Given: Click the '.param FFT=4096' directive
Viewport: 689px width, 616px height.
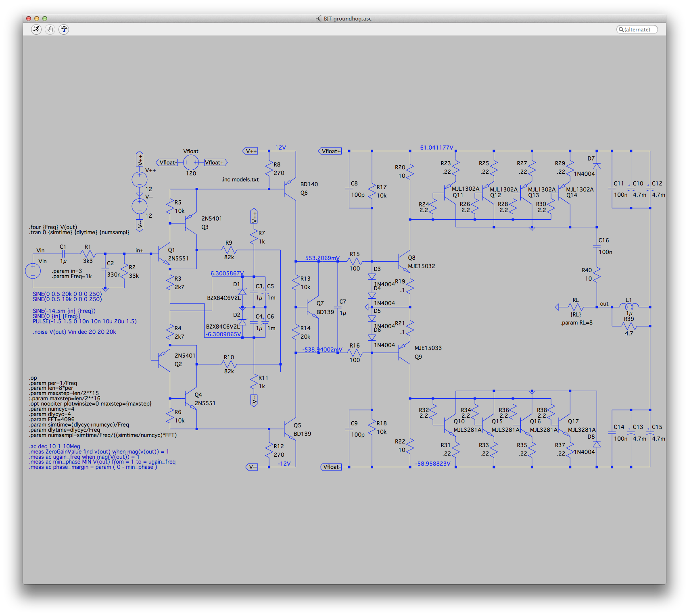Looking at the screenshot, I should [52, 419].
